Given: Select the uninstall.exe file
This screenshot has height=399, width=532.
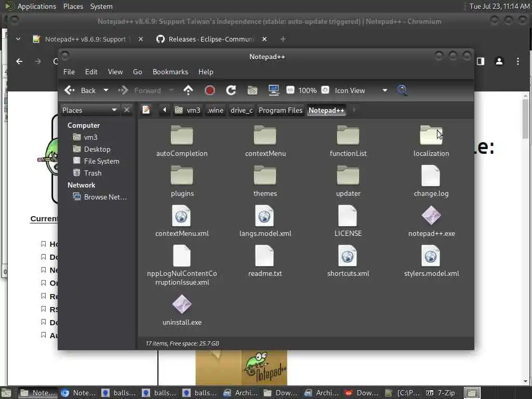Looking at the screenshot, I should pos(182,310).
